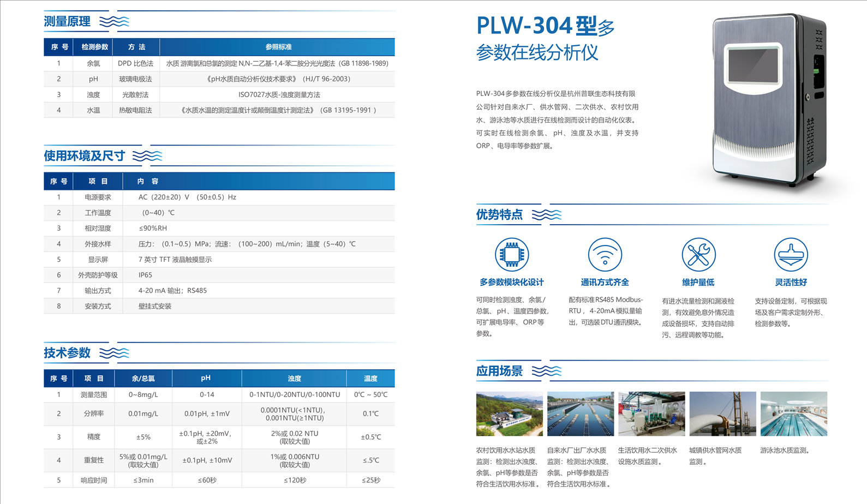Click the chip icon above 多参数模块化设计

512,255
